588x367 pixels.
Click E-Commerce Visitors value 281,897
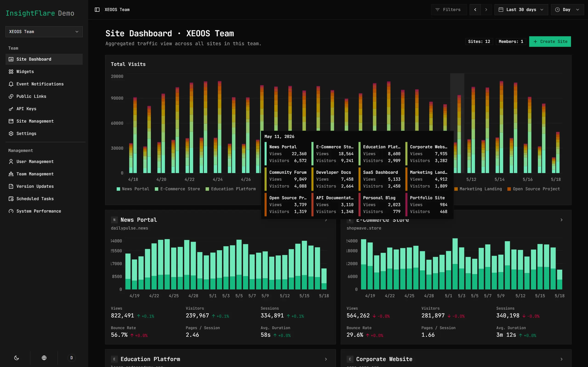(433, 316)
